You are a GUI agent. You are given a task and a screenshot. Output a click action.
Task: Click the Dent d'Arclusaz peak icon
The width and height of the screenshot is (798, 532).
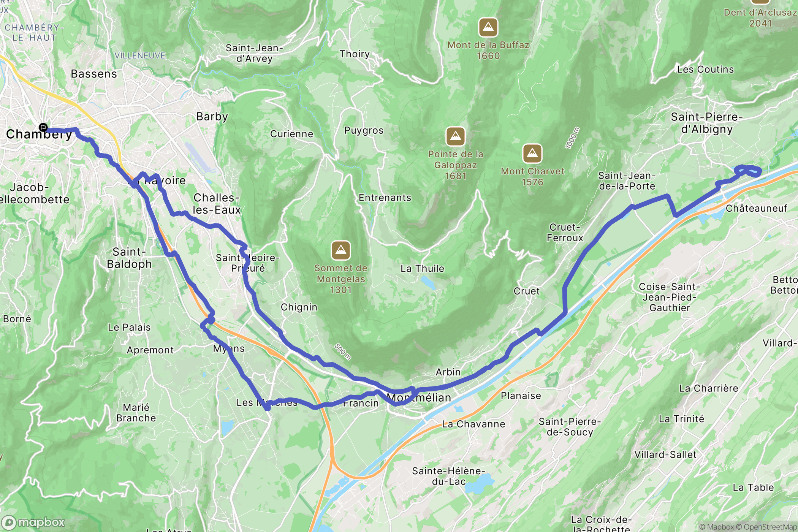(760, 1)
